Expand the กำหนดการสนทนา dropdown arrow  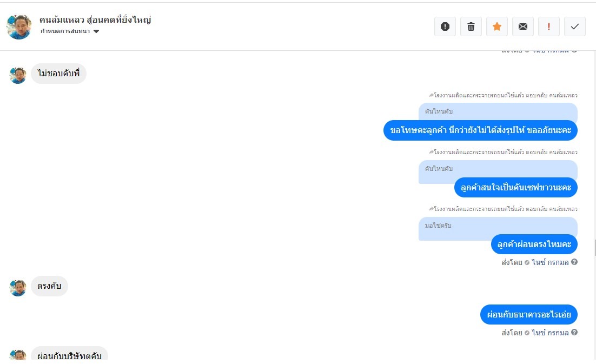[96, 31]
